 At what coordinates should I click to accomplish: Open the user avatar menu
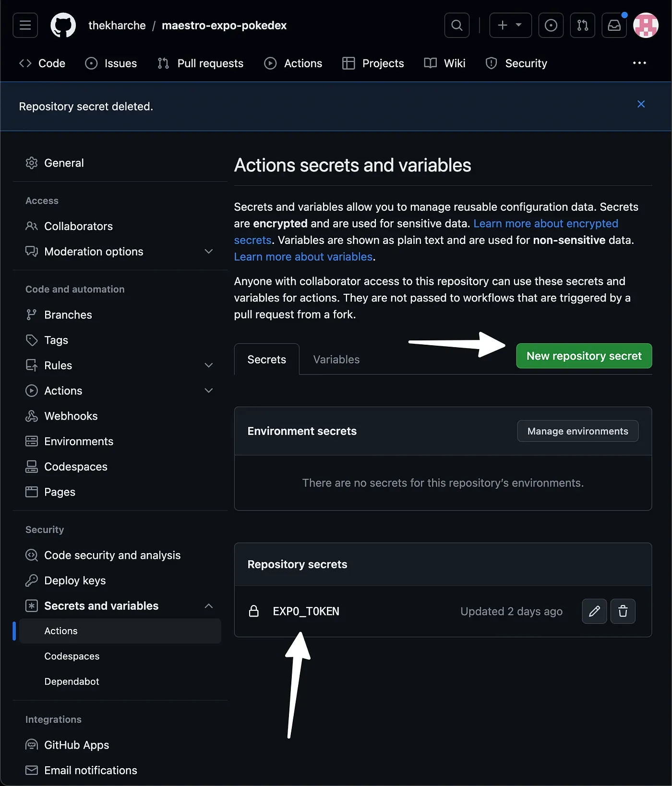pyautogui.click(x=646, y=25)
